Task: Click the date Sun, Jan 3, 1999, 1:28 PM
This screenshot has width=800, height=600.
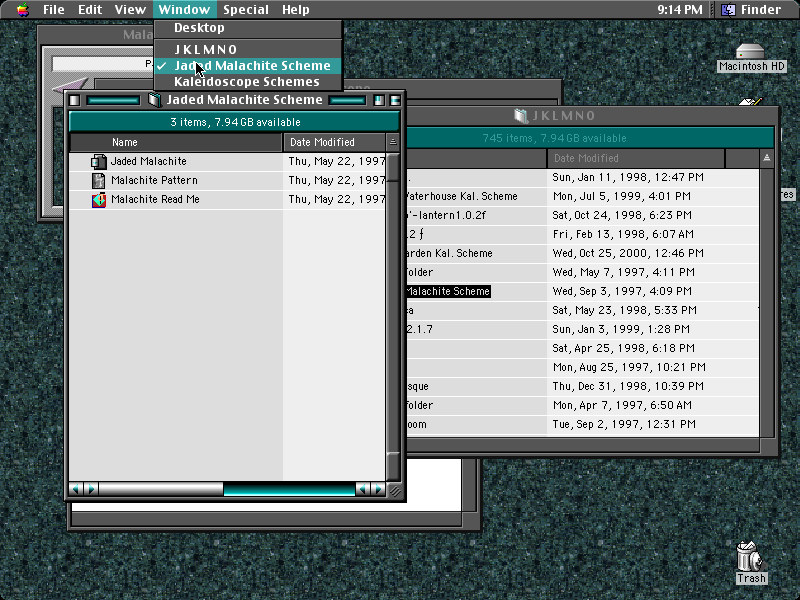Action: coord(621,330)
